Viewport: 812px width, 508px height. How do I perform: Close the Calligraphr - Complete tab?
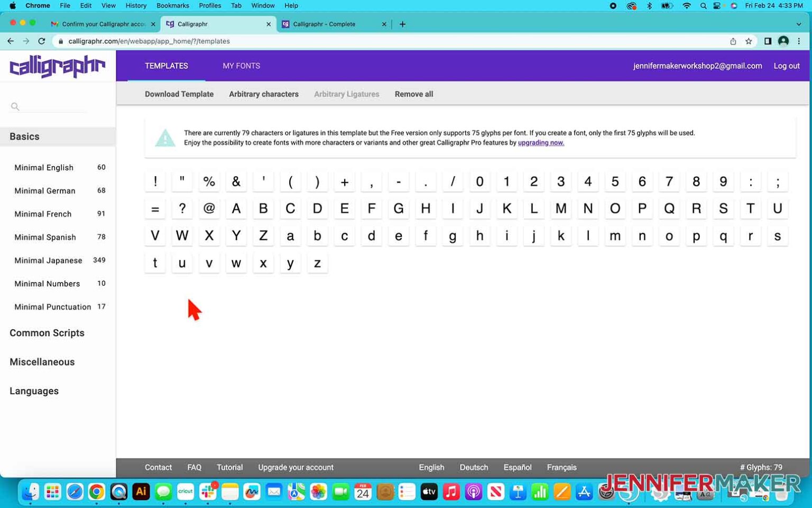384,24
